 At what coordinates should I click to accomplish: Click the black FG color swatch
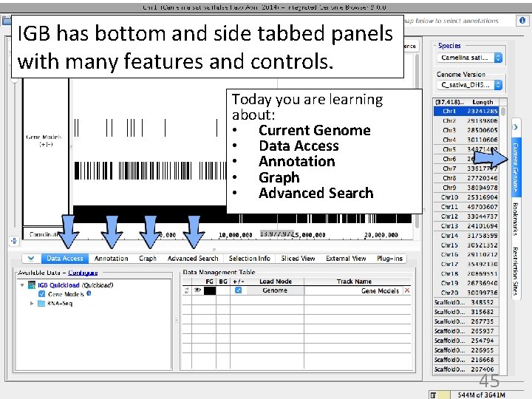(x=210, y=290)
